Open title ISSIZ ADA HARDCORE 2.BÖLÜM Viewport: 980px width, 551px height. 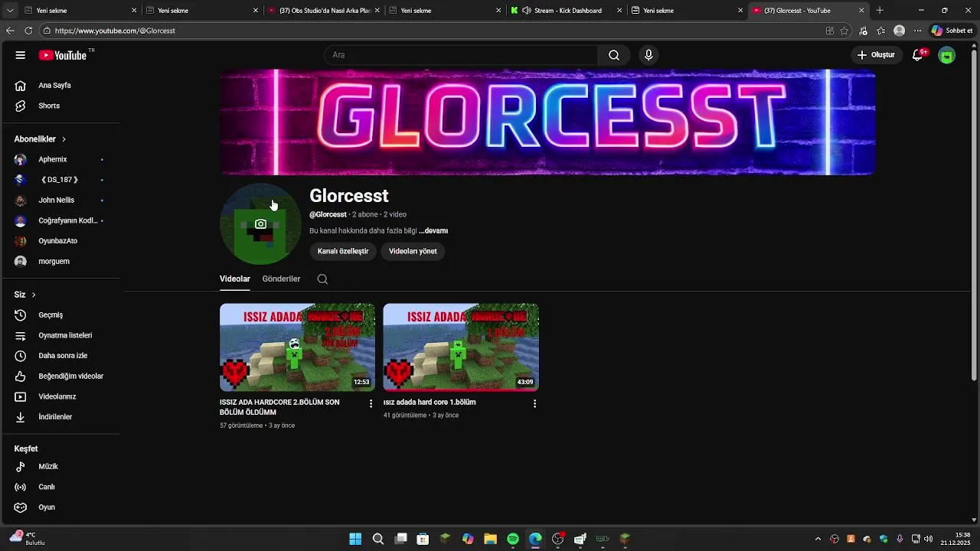coord(279,407)
